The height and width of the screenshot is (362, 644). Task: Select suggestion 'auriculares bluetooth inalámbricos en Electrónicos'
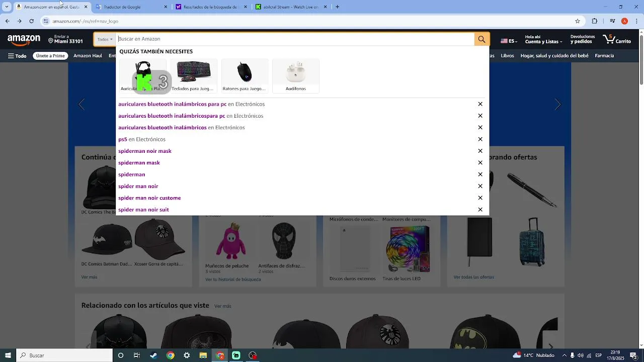tap(181, 128)
